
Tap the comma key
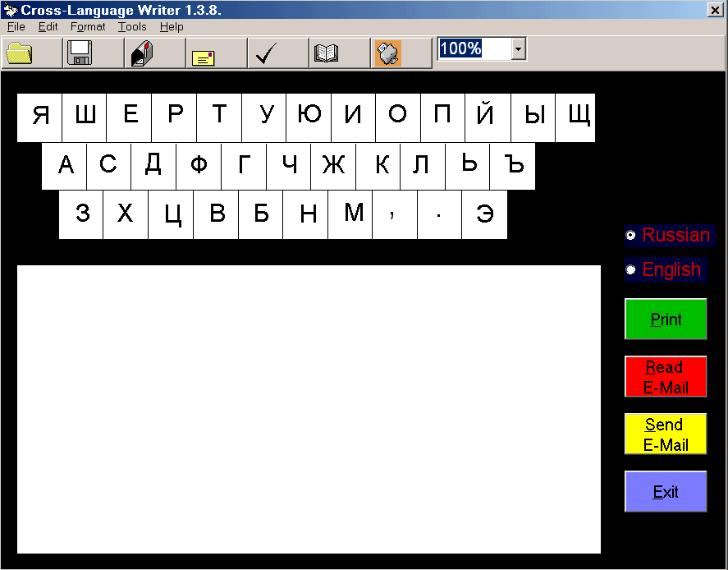tap(395, 214)
